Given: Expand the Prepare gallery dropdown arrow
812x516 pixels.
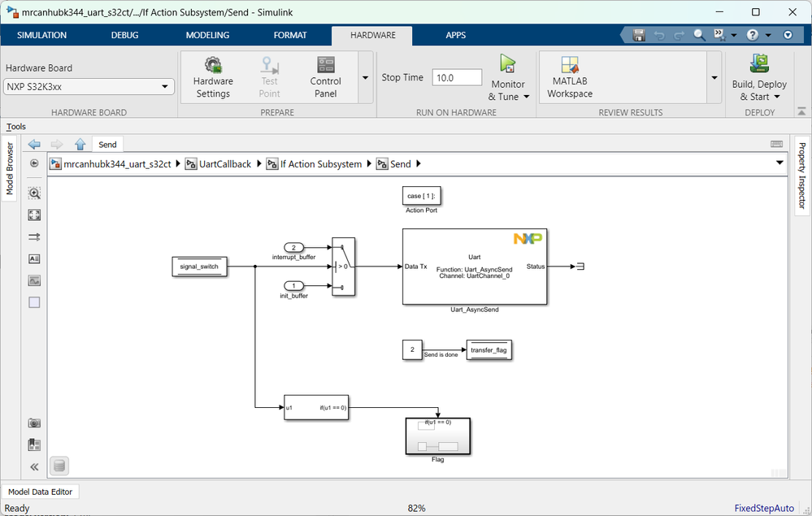Looking at the screenshot, I should (365, 78).
